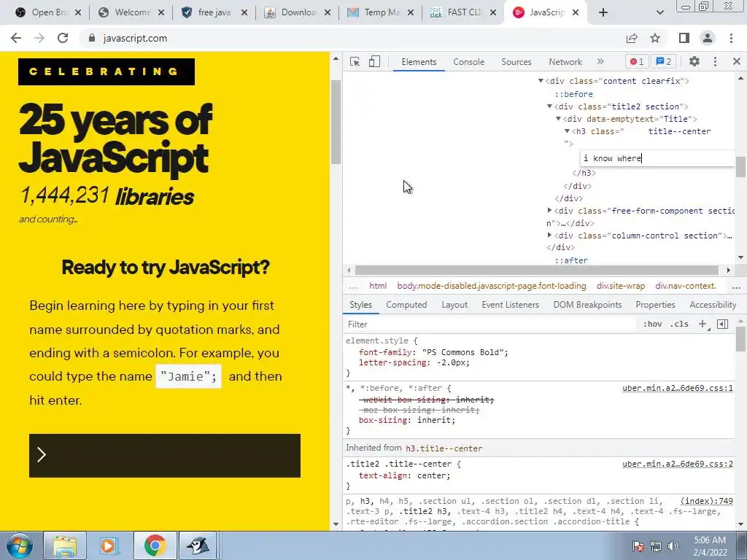Click the blue messages count badge
This screenshot has height=560, width=747.
[663, 61]
